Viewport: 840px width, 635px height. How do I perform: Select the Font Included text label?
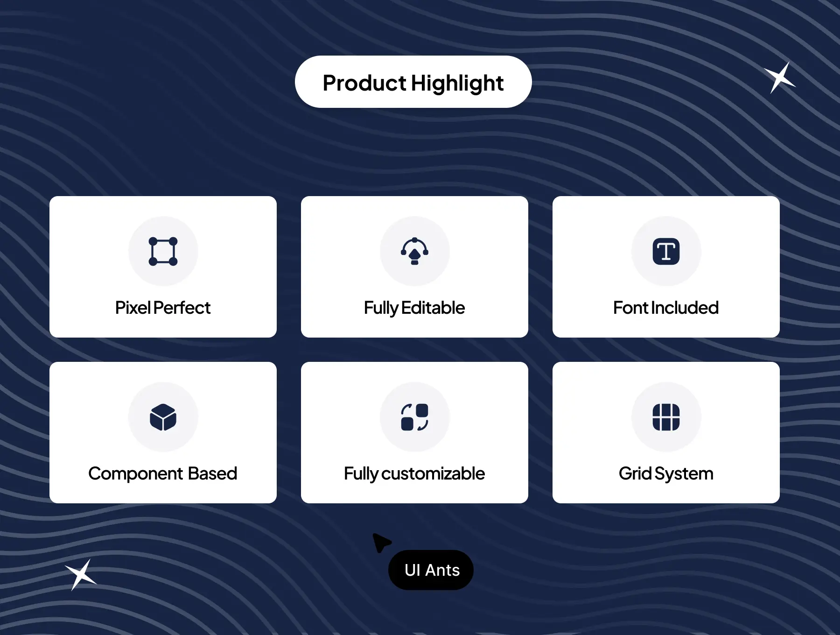click(666, 308)
